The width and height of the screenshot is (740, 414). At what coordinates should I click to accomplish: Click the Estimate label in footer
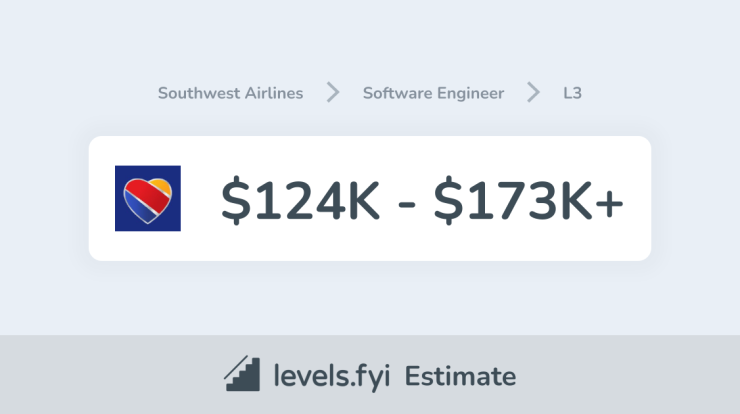point(460,376)
